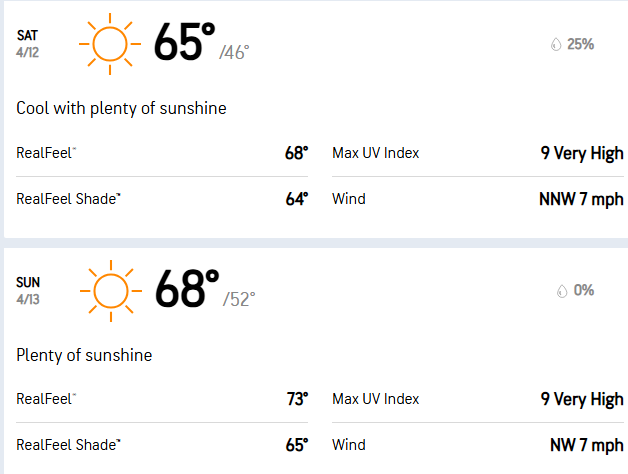Click Sunday's "9 Very High" UV value
628x474 pixels.
(582, 399)
